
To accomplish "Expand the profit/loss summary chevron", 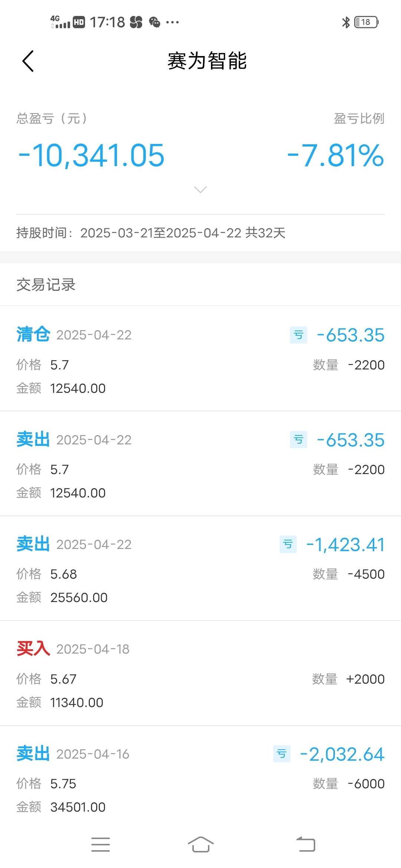I will pos(200,190).
